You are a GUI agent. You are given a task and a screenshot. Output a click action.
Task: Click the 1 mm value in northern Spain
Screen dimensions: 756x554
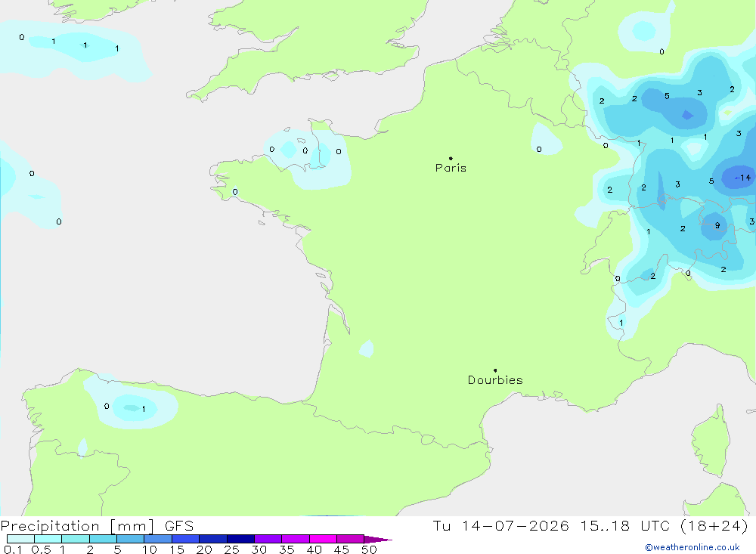tap(144, 409)
